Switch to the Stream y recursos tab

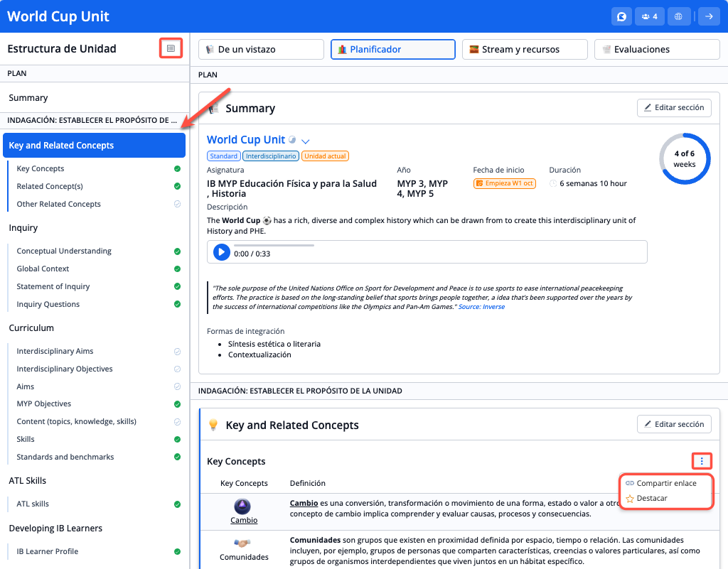tap(525, 50)
